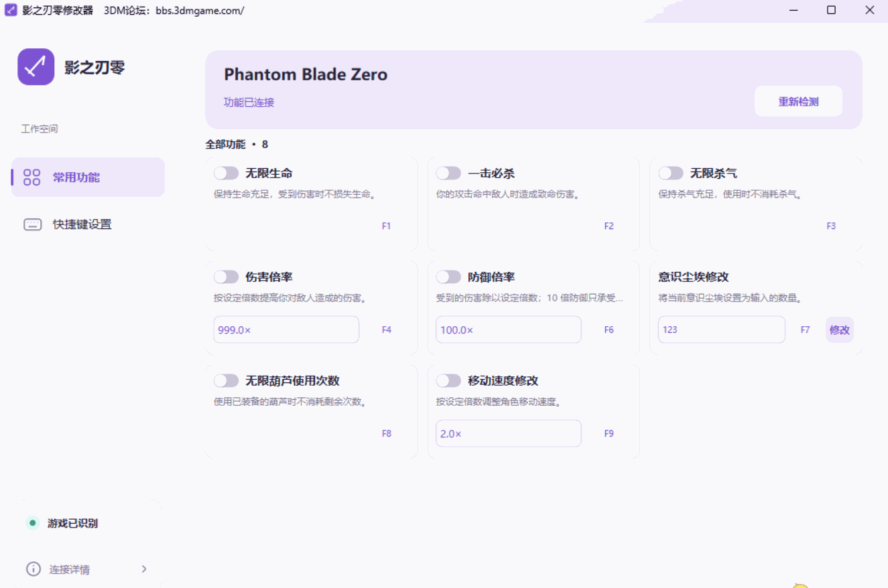Viewport: 888px width, 588px height.
Task: Click the purple blade app logo
Action: click(x=36, y=67)
